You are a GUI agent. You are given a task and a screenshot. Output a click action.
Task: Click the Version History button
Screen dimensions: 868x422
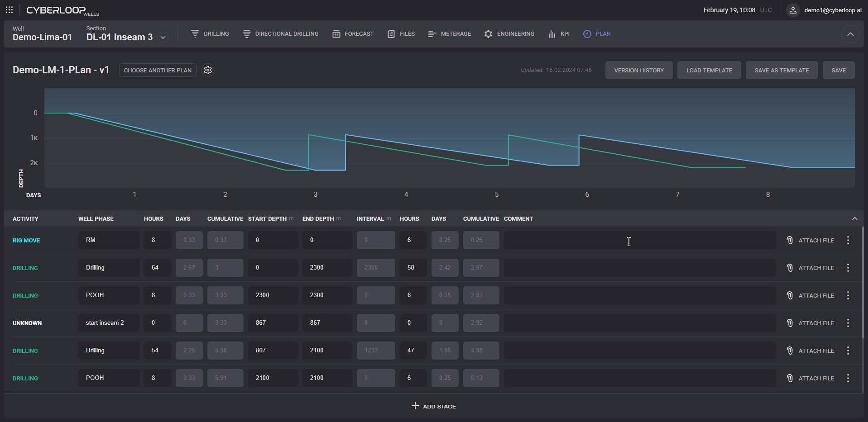638,70
